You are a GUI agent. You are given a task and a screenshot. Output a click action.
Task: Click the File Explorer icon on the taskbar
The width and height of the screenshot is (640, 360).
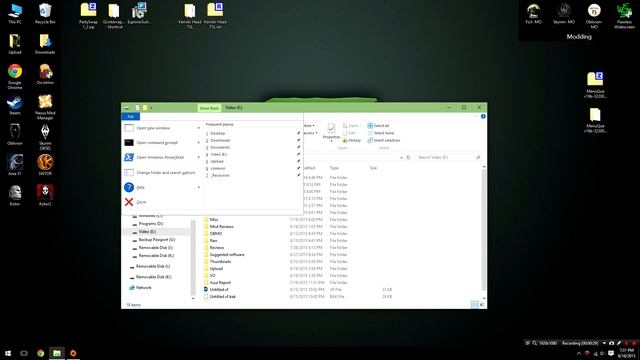[57, 353]
